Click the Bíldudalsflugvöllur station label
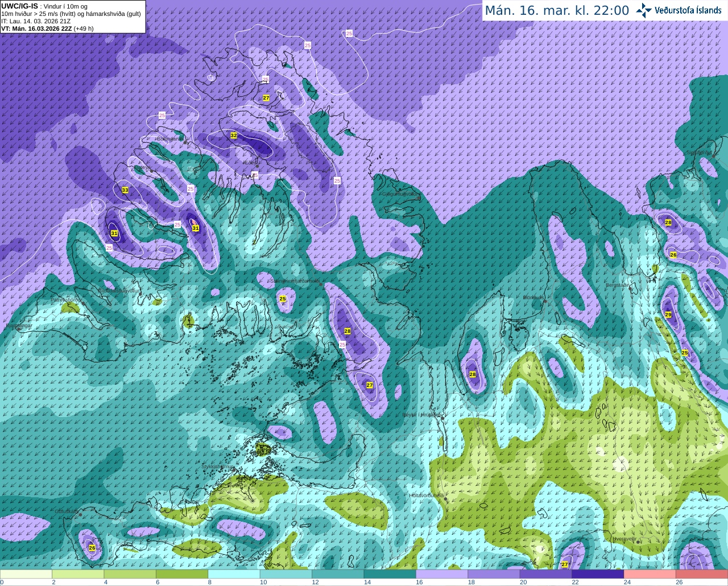728x586 pixels. tap(119, 290)
